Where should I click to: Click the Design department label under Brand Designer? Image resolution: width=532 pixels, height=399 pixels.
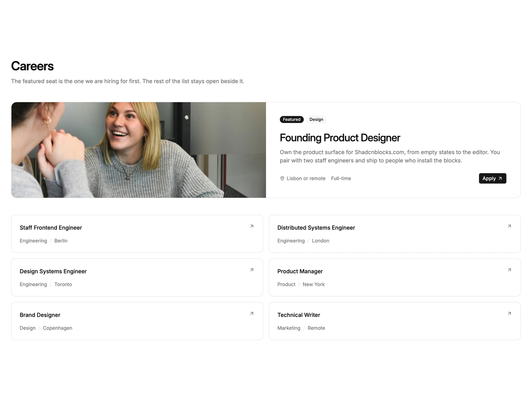(27, 328)
